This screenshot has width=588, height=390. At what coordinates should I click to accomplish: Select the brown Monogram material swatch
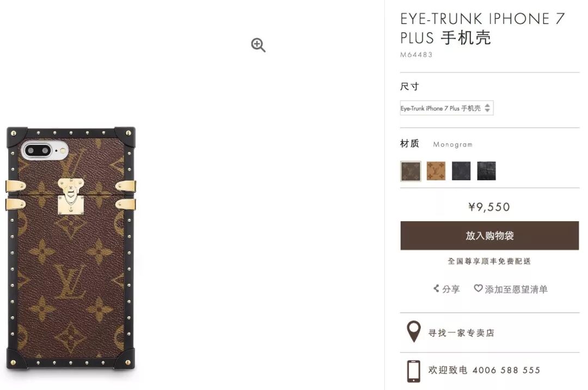click(411, 171)
